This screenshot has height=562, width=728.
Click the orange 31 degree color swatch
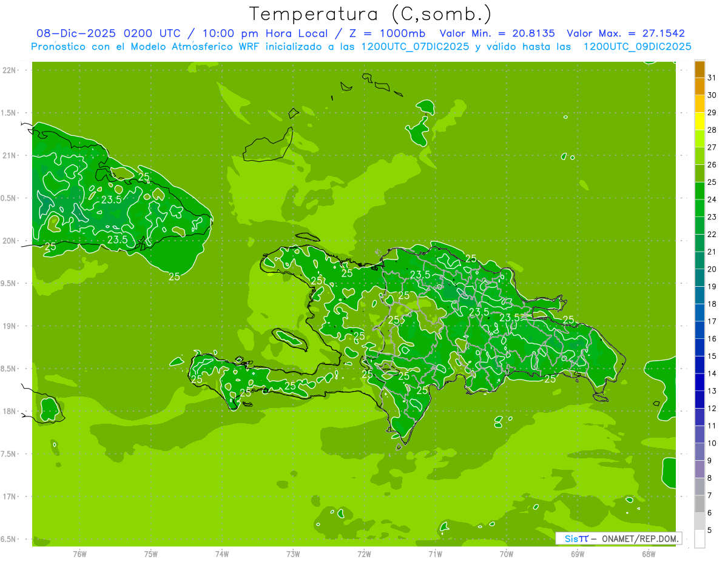click(699, 70)
